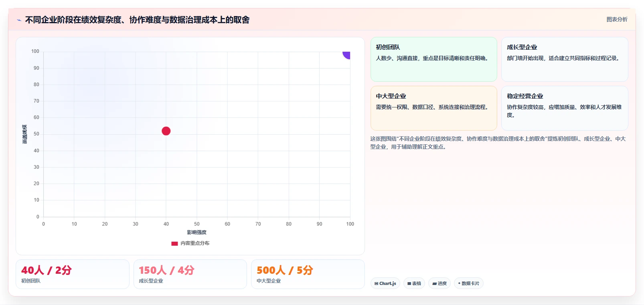
Task: Open the 成长型企业 description card
Action: [x=565, y=59]
